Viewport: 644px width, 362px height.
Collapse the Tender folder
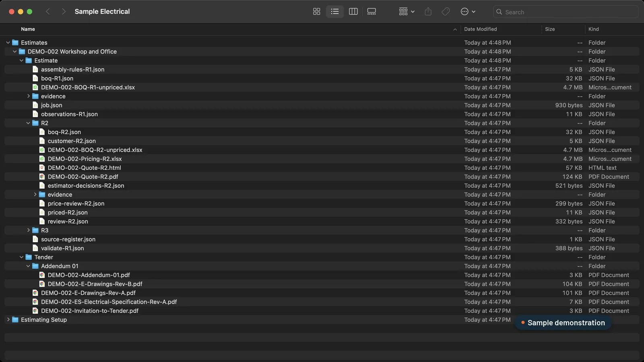click(21, 257)
